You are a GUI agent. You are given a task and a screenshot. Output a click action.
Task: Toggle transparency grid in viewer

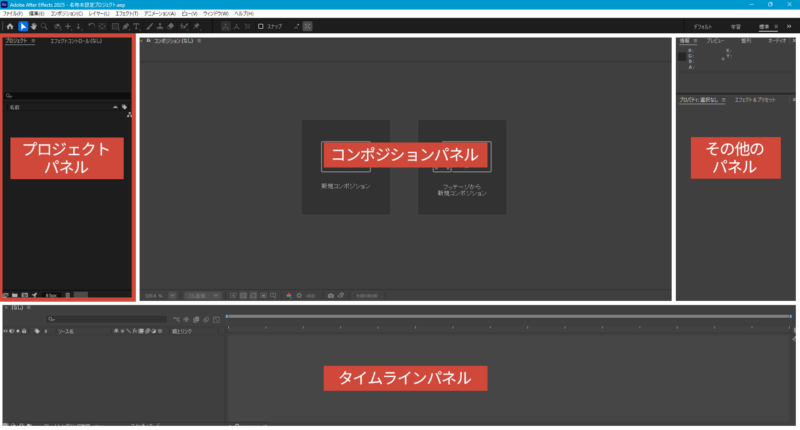click(x=243, y=296)
